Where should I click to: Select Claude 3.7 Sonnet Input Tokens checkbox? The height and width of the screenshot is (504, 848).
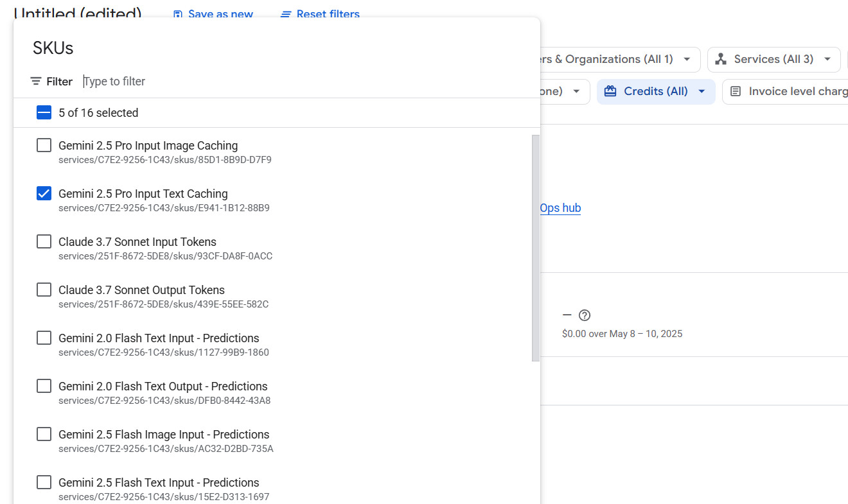click(x=44, y=241)
